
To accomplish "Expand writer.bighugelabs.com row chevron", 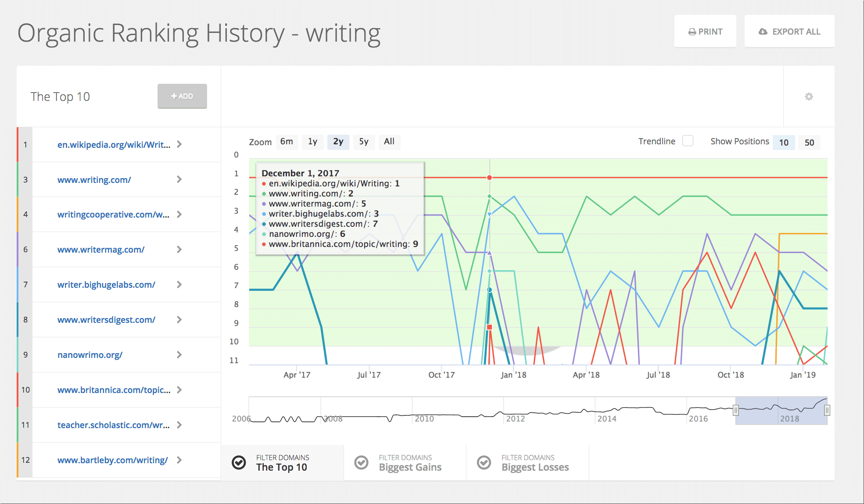I will click(x=179, y=285).
